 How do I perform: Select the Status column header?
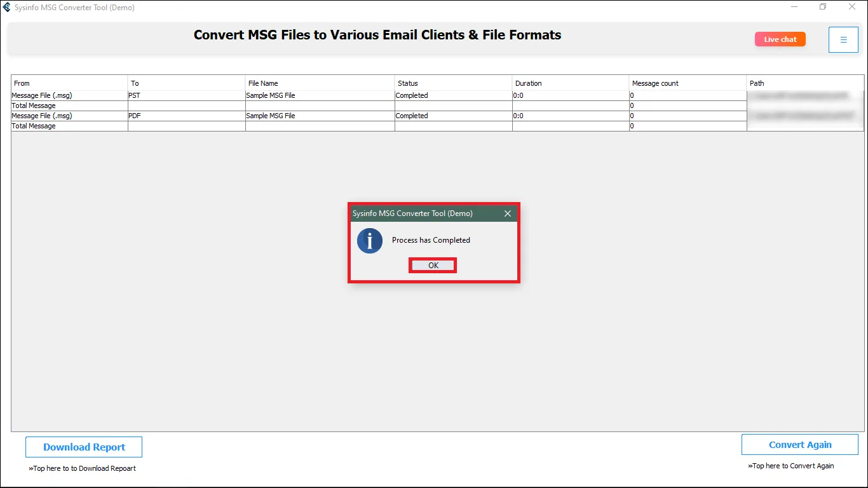point(454,83)
